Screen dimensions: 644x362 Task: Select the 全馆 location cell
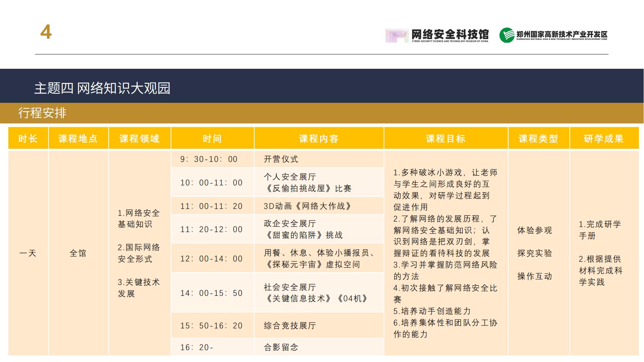(x=78, y=253)
